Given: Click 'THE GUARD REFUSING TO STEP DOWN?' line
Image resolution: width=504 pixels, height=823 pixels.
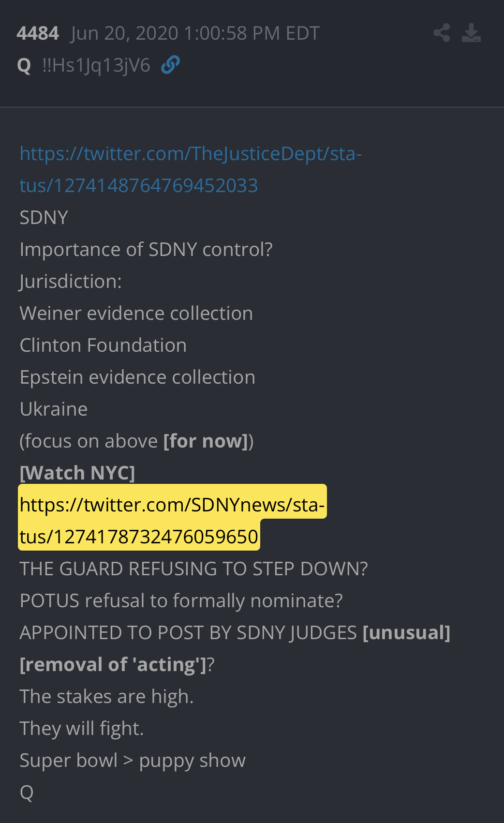Looking at the screenshot, I should click(193, 569).
